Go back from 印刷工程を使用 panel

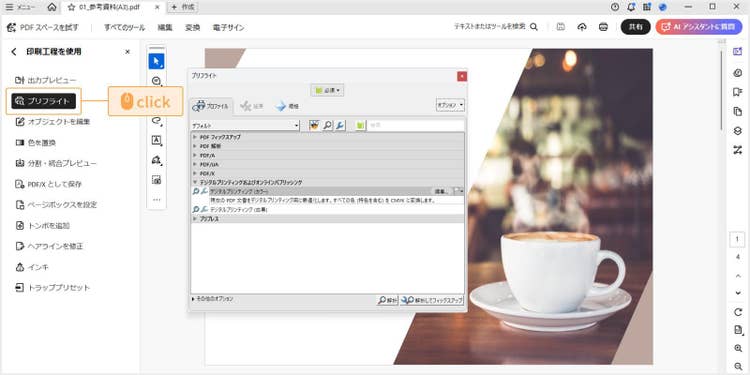point(14,52)
